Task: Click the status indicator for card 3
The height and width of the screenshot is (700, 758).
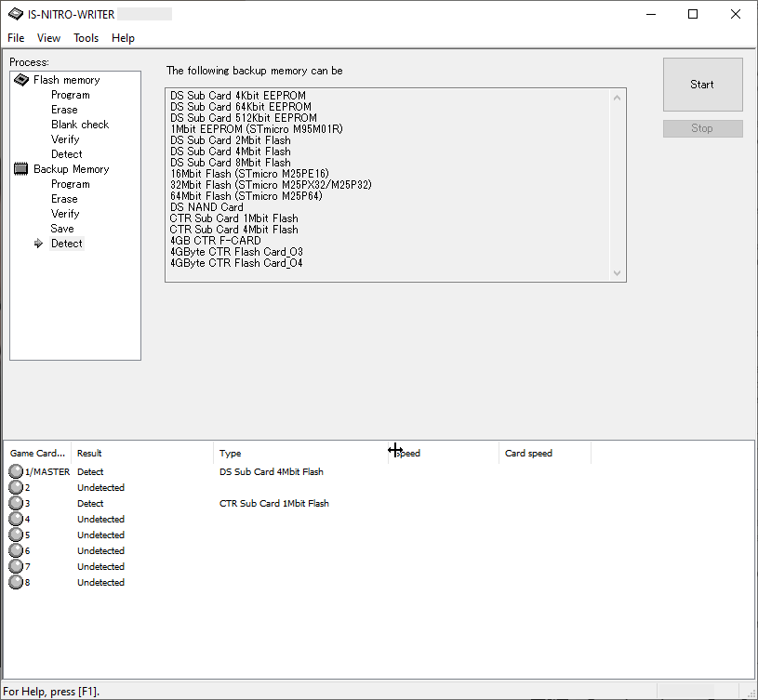Action: [x=16, y=503]
